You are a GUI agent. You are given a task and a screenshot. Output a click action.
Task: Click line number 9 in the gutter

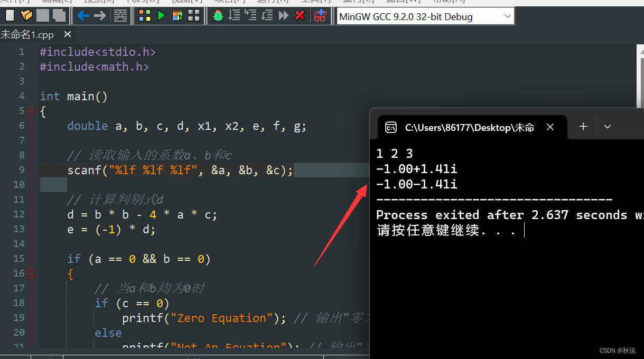click(x=22, y=170)
